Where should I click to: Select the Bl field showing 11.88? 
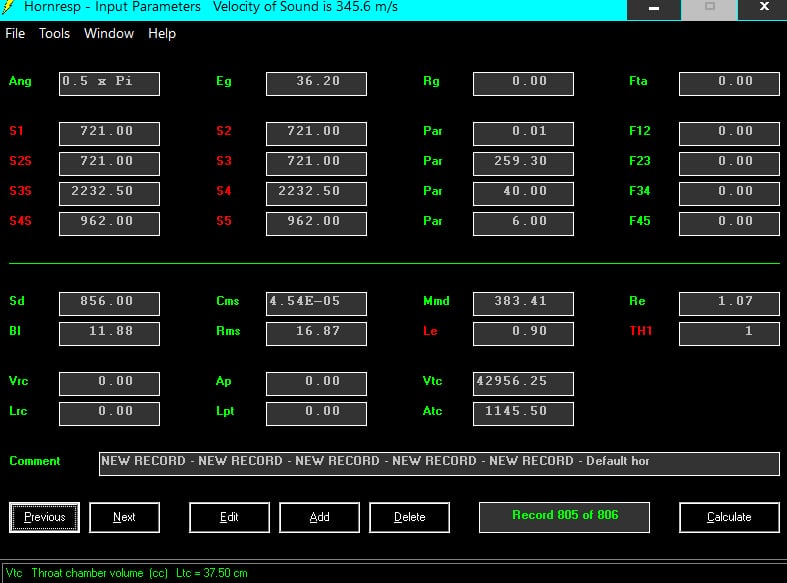109,334
